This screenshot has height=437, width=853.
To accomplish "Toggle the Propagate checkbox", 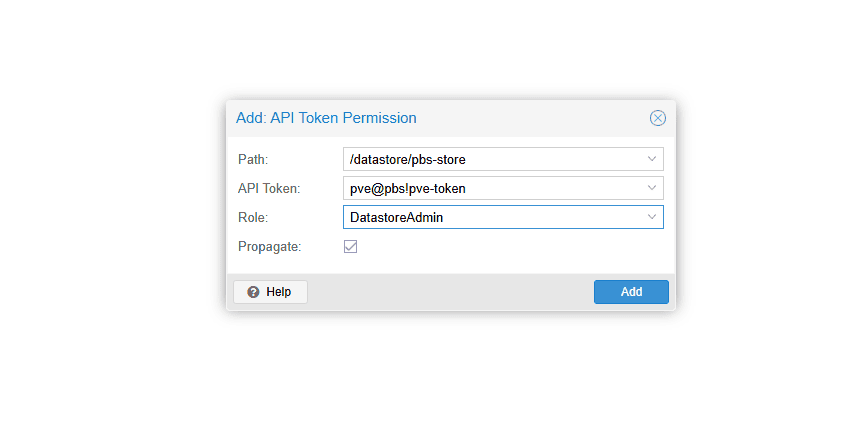I will tap(351, 246).
